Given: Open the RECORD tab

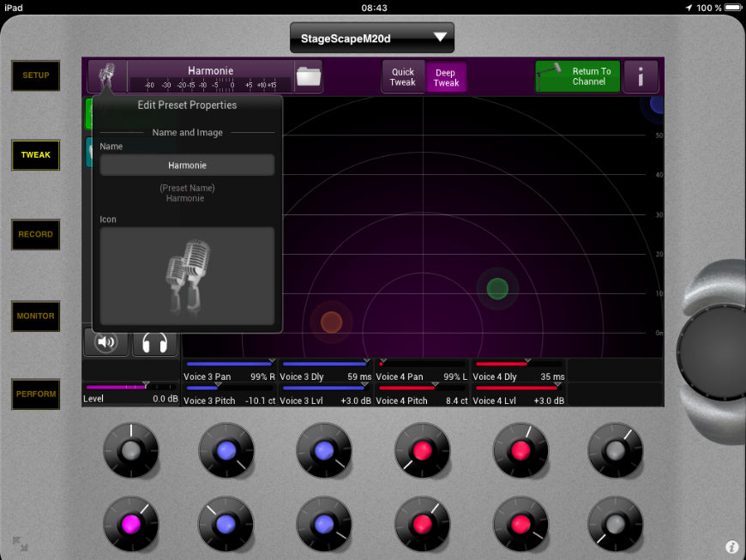Looking at the screenshot, I should pos(35,234).
